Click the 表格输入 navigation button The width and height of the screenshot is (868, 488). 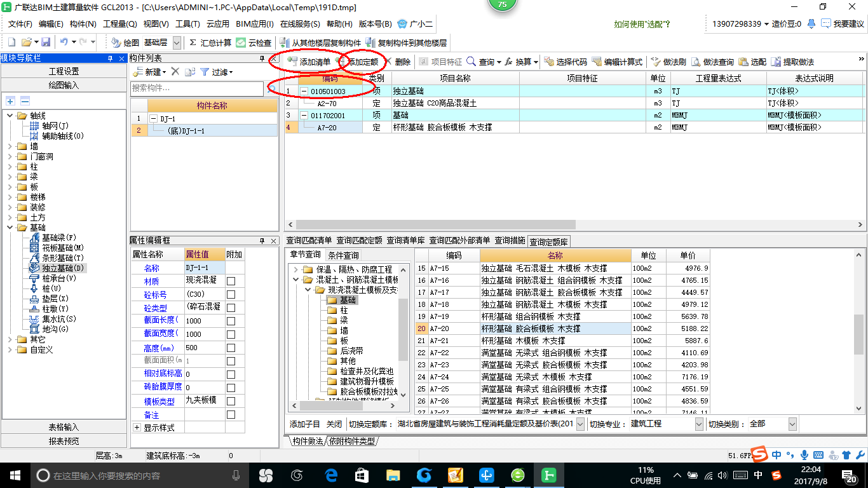[x=64, y=428]
